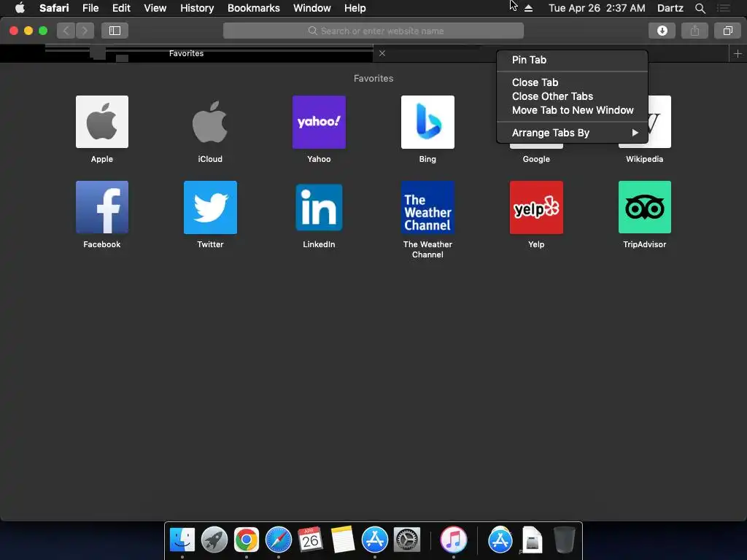Choose Pin Tab from context menu
Screen dimensions: 747x560
(572, 60)
